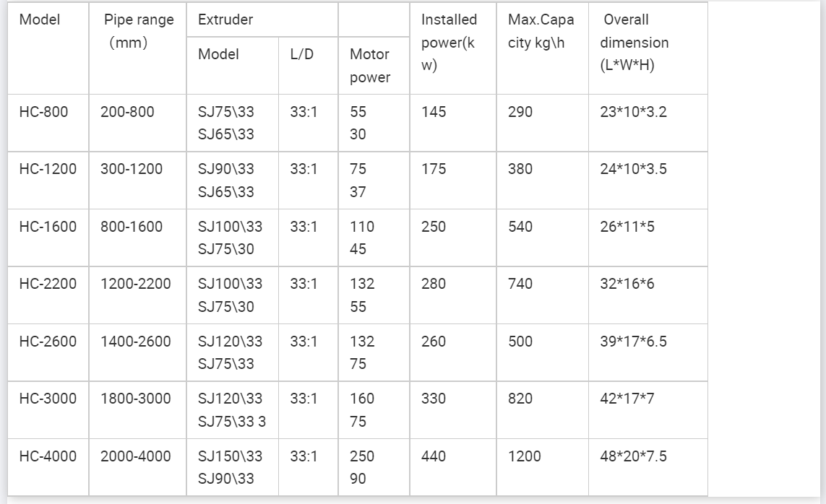Image resolution: width=826 pixels, height=504 pixels.
Task: Select the Installed power(kw) header
Action: [449, 43]
